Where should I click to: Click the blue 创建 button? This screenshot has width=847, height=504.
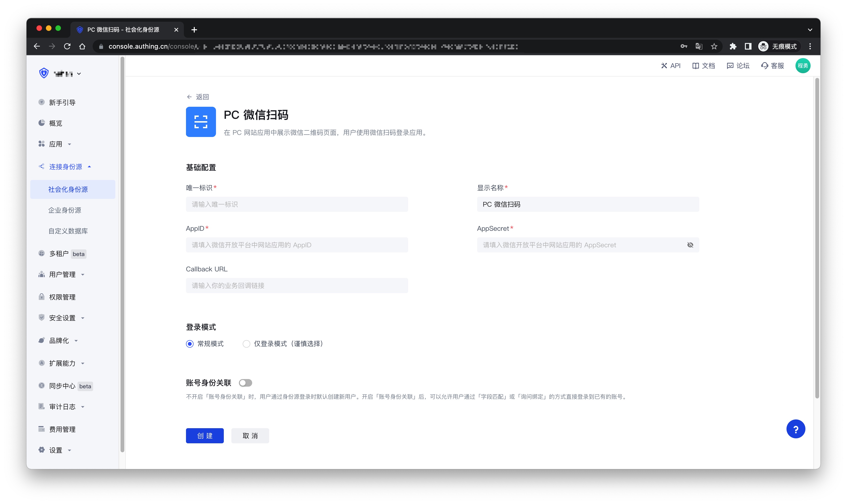(x=204, y=436)
